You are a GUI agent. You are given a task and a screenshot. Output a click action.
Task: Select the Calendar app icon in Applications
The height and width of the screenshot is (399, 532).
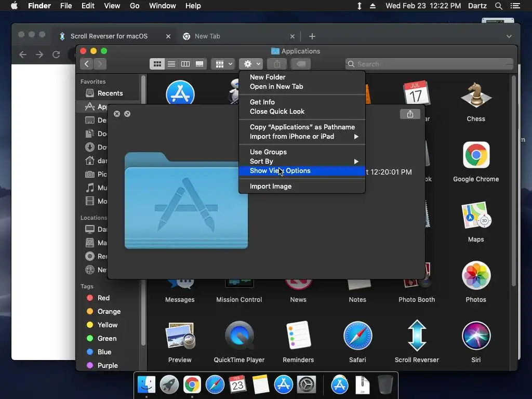click(x=416, y=93)
